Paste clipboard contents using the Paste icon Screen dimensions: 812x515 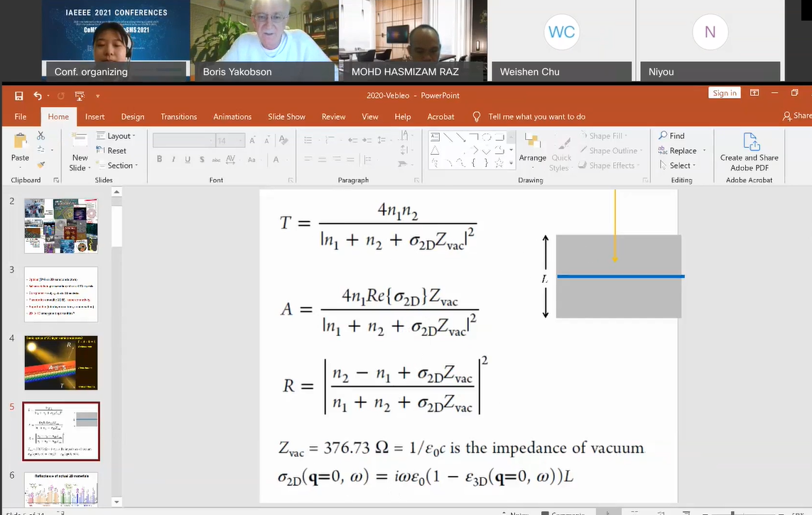[20, 141]
